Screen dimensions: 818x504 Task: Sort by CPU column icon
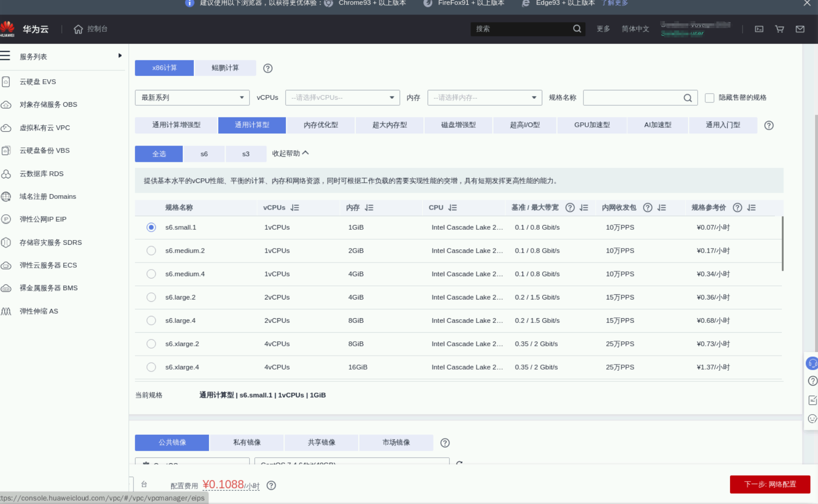click(452, 208)
